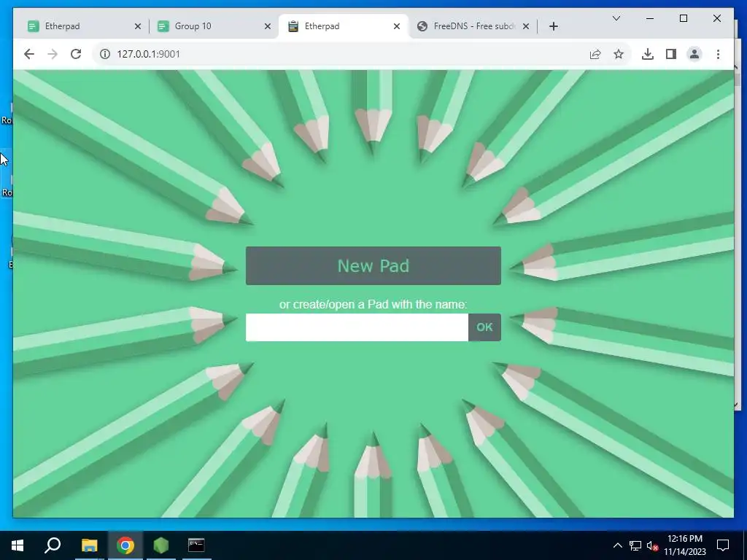Close the first Etherpad tab
747x560 pixels.
tap(138, 26)
